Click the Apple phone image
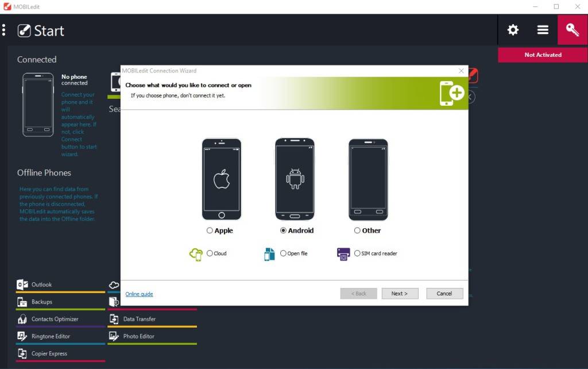588x369 pixels. tap(222, 179)
